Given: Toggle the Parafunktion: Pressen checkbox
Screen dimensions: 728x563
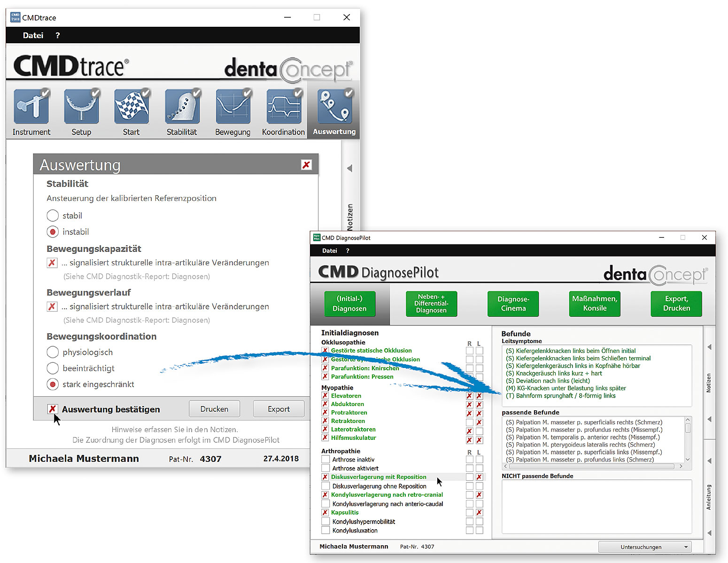Looking at the screenshot, I should 325,376.
